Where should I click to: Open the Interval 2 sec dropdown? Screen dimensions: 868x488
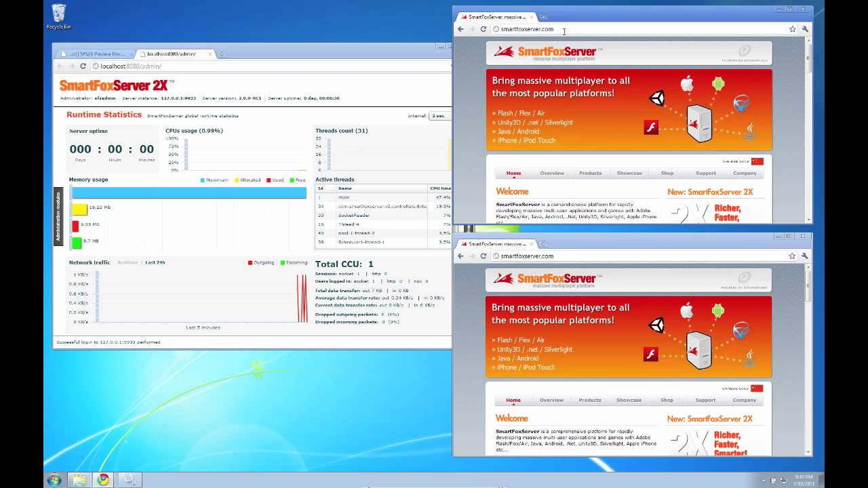coord(439,116)
